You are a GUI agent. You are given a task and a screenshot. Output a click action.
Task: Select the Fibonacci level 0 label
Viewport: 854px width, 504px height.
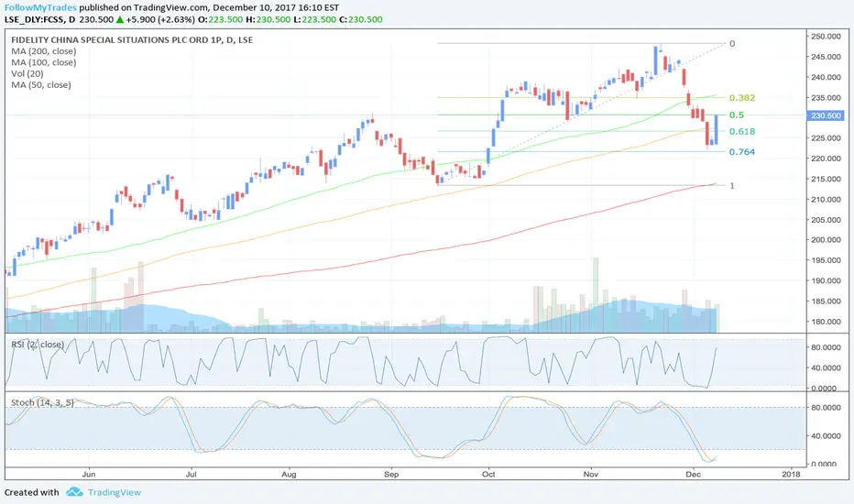point(732,44)
